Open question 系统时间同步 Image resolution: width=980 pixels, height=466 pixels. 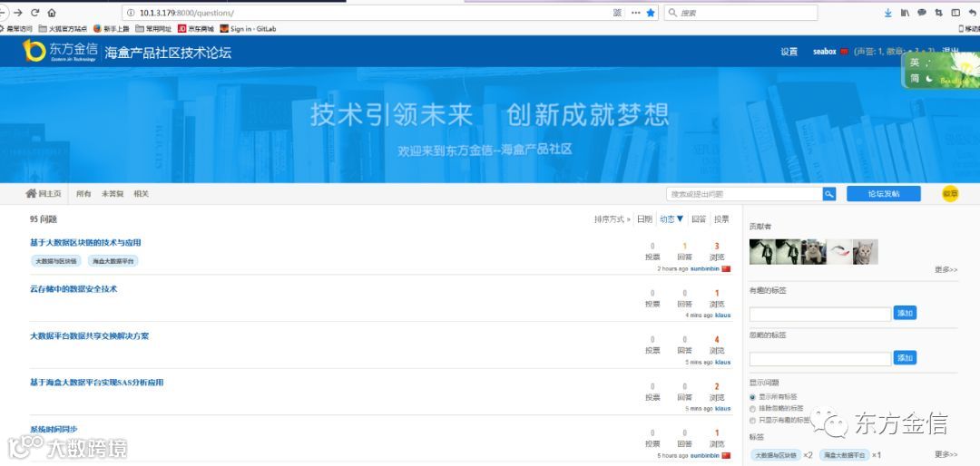click(54, 429)
